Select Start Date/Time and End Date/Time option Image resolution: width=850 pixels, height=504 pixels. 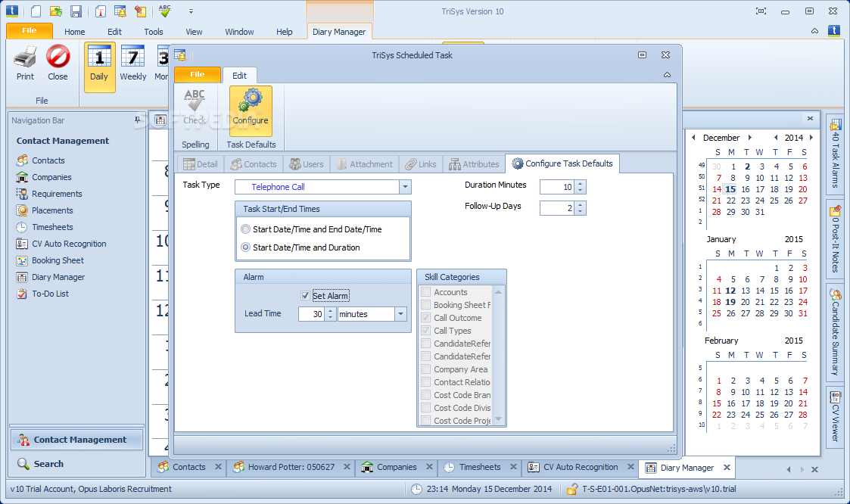pos(246,229)
